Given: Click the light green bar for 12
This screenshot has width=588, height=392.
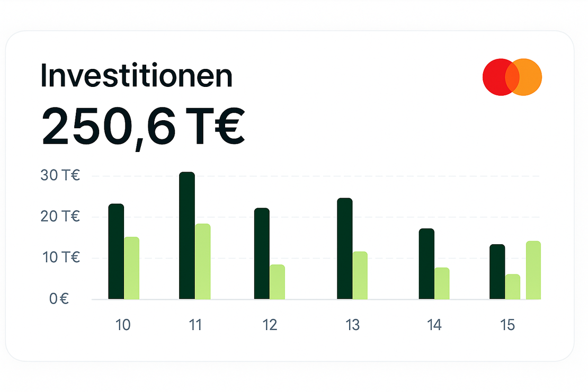Looking at the screenshot, I should (x=277, y=282).
